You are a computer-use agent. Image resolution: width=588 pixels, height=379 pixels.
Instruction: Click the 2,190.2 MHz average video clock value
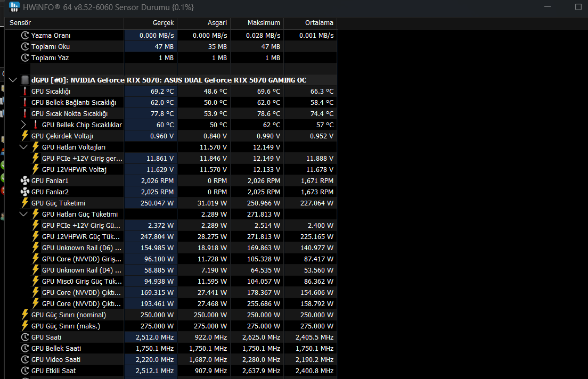(x=314, y=359)
